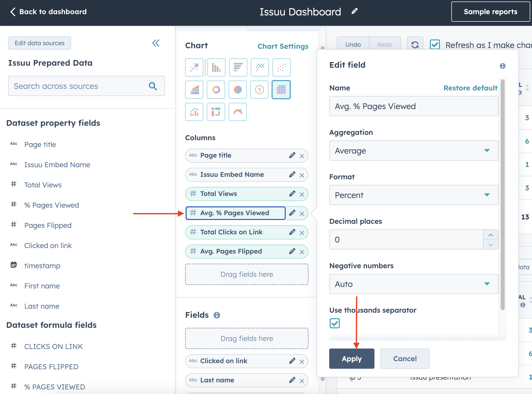Open the Aggregation dropdown
The height and width of the screenshot is (394, 532).
414,151
